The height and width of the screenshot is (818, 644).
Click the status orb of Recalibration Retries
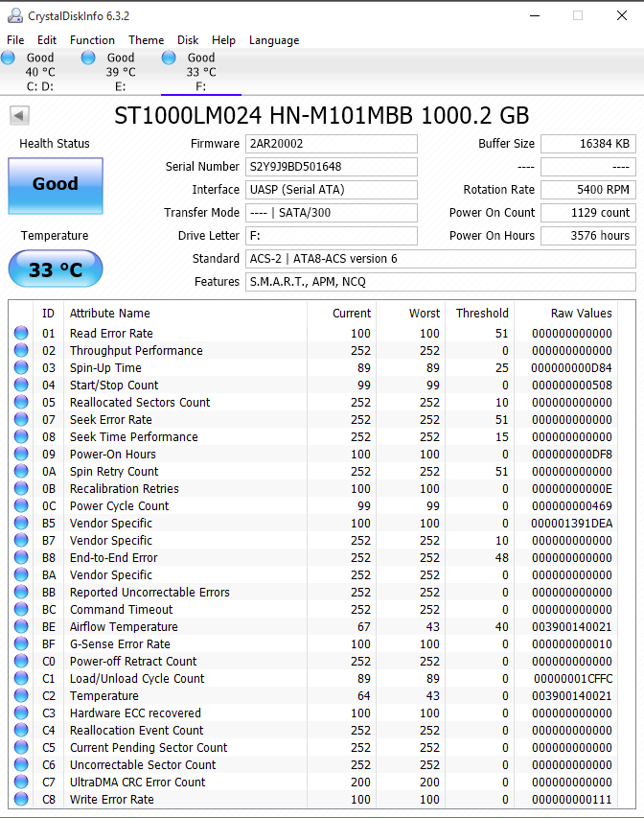coord(21,488)
